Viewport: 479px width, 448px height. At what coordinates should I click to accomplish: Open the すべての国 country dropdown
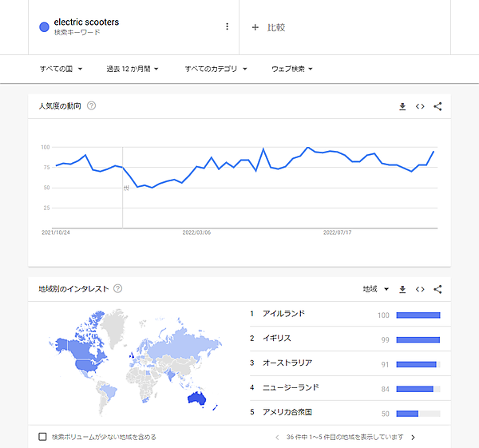61,69
